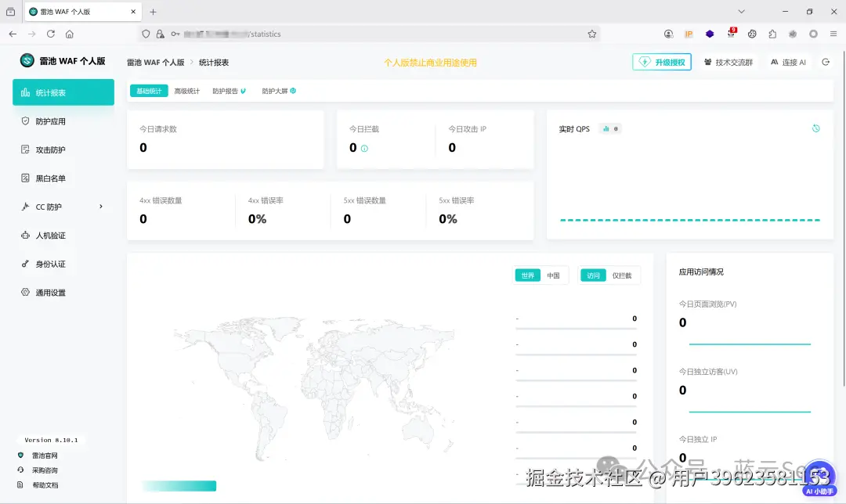Open the browser hamburger menu
The image size is (846, 504).
[x=833, y=34]
